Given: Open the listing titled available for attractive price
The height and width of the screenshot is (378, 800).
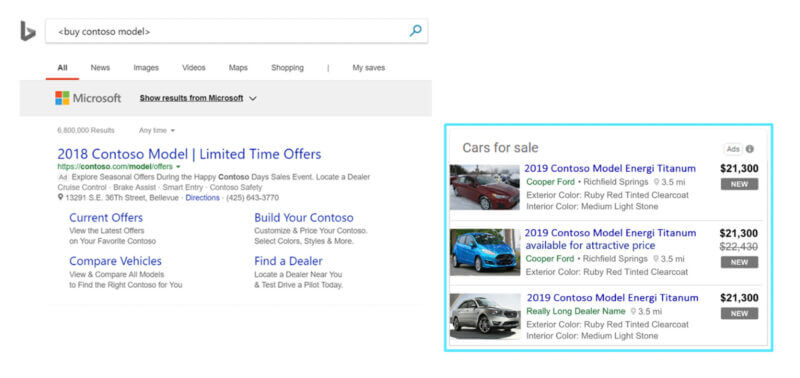Looking at the screenshot, I should point(611,239).
